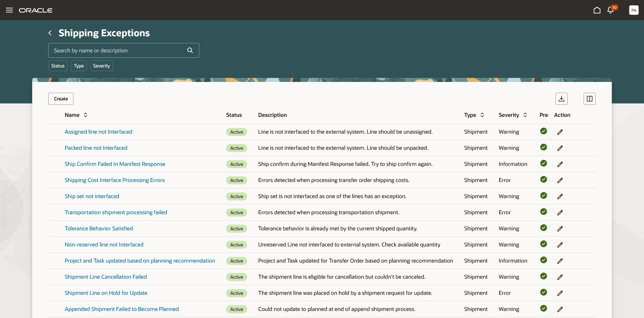Open Shipping Cost Interface Processing Errors
Image resolution: width=644 pixels, height=318 pixels.
pyautogui.click(x=114, y=180)
